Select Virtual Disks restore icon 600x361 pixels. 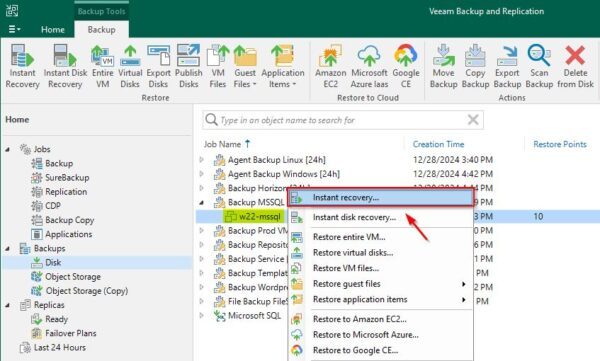130,66
